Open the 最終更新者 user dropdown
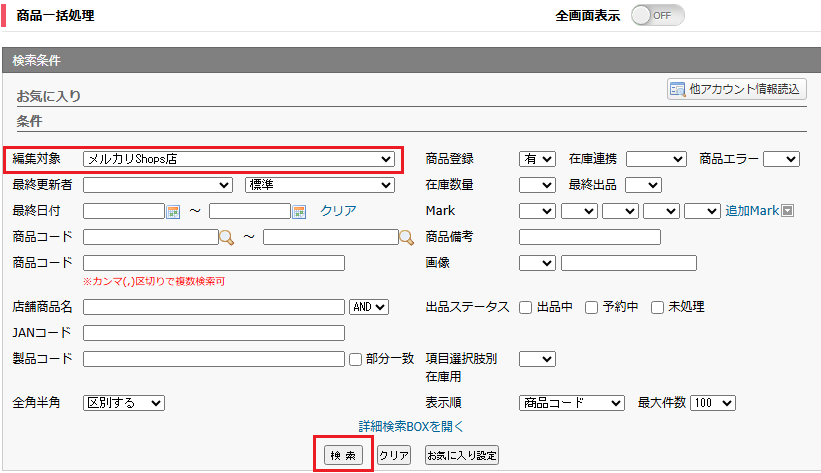Screen dimensions: 821x473 (158, 185)
